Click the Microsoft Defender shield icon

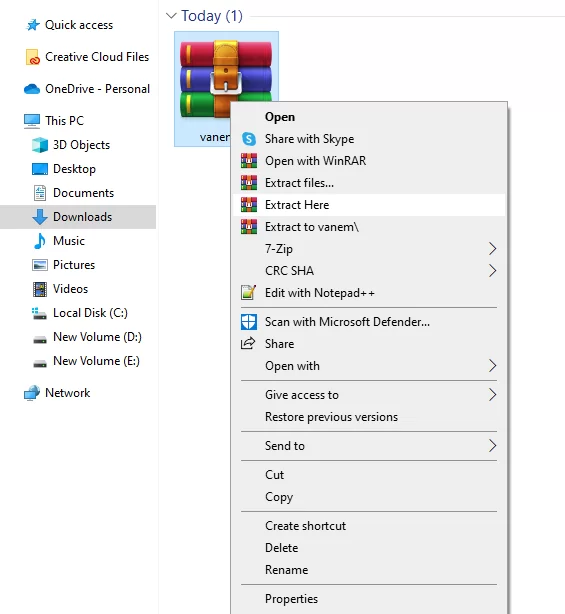[249, 322]
